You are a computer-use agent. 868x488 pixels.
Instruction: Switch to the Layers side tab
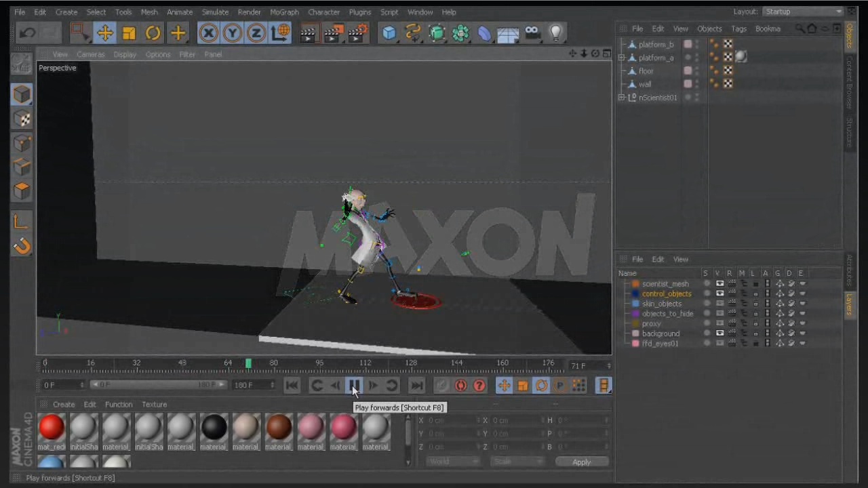point(848,304)
